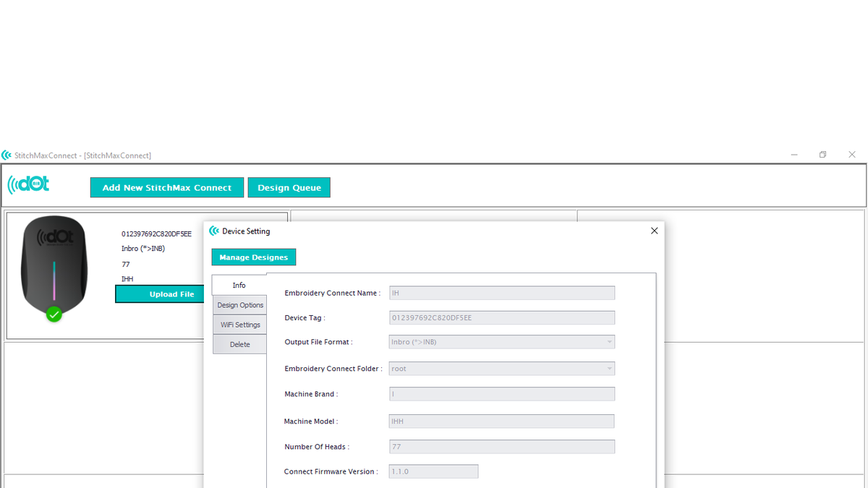Click the Machine Brand field
Image resolution: width=868 pixels, height=488 pixels.
pyautogui.click(x=502, y=394)
